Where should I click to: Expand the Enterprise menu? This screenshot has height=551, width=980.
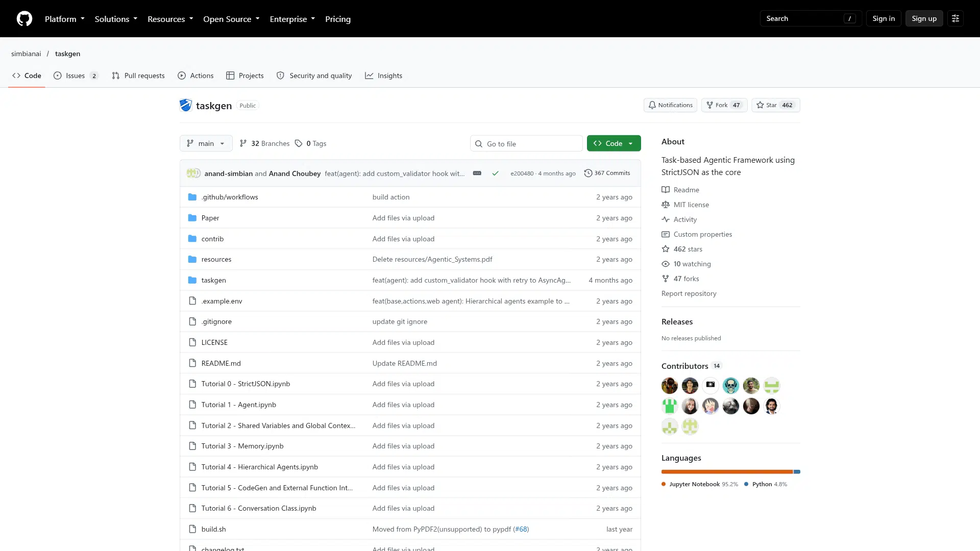pyautogui.click(x=292, y=19)
